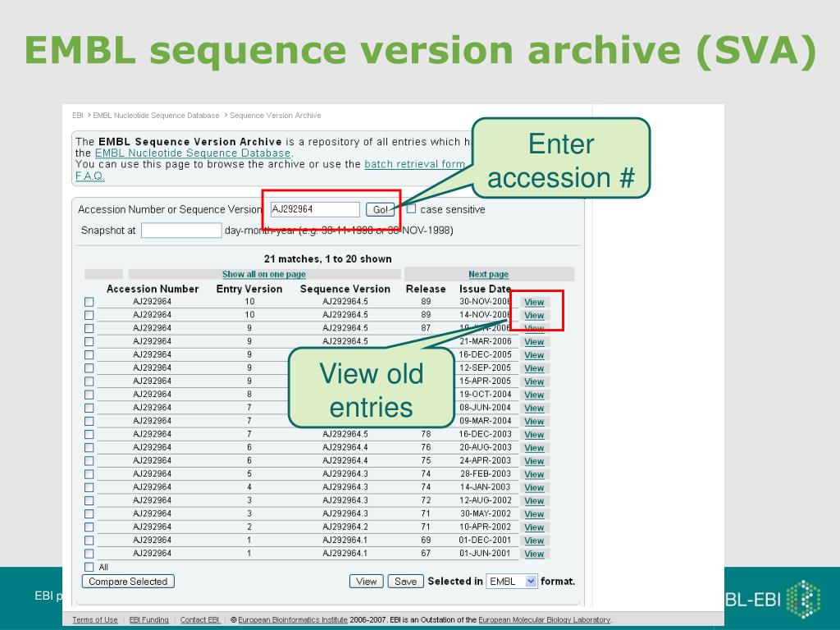Click Sequence Version Archive breadcrumb
Screen dimensions: 840x630
(x=276, y=115)
